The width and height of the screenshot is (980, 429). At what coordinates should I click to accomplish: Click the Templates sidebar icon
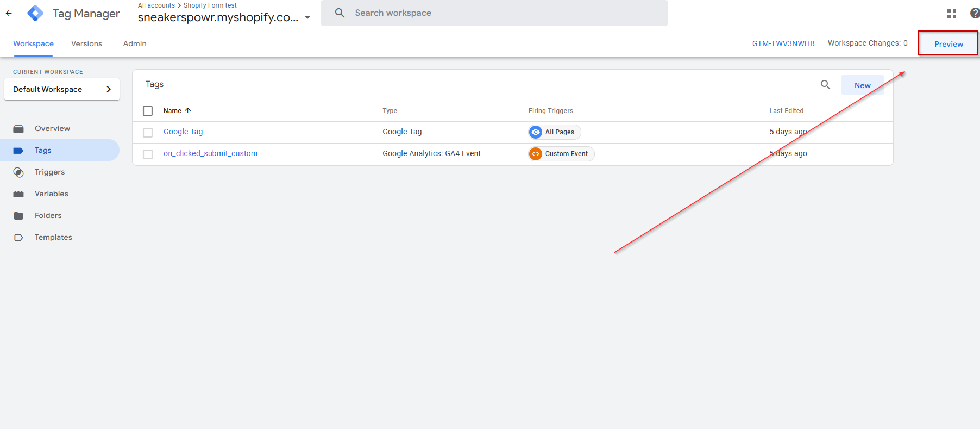tap(18, 238)
